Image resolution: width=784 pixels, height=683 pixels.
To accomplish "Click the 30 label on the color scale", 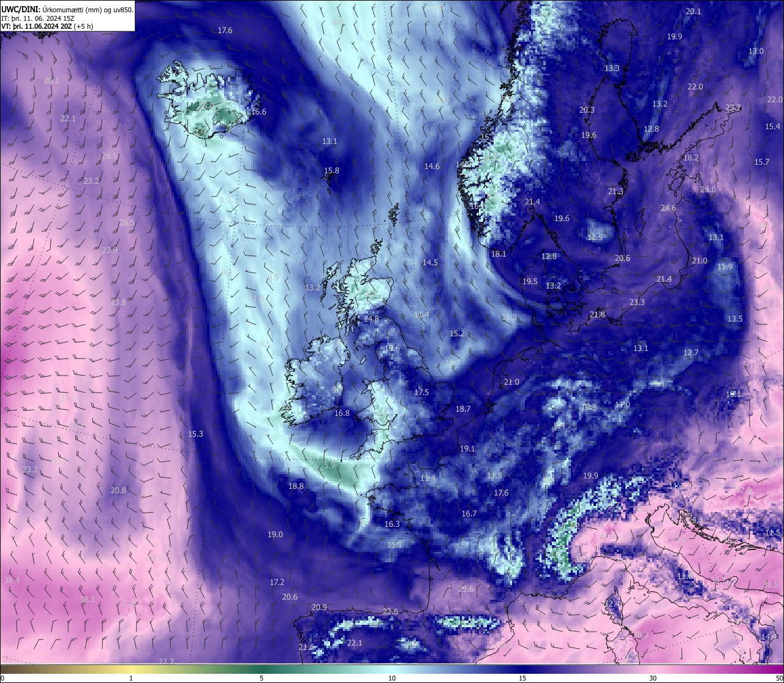I will (x=653, y=678).
